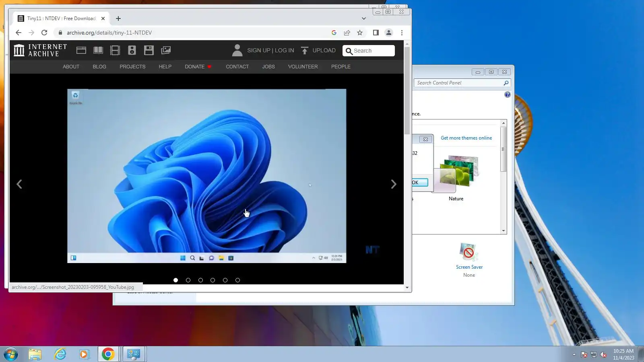Viewport: 644px width, 362px height.
Task: Open a new Chrome tab
Action: (x=118, y=19)
